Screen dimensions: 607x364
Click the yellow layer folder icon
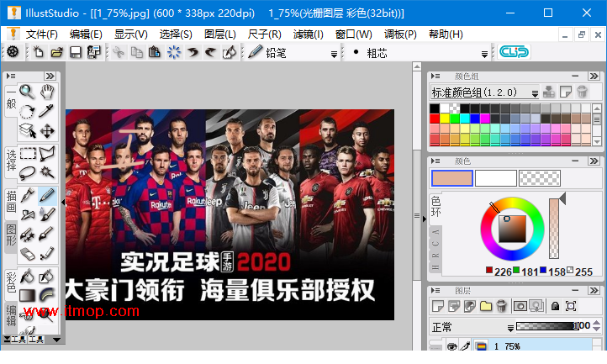(x=486, y=306)
